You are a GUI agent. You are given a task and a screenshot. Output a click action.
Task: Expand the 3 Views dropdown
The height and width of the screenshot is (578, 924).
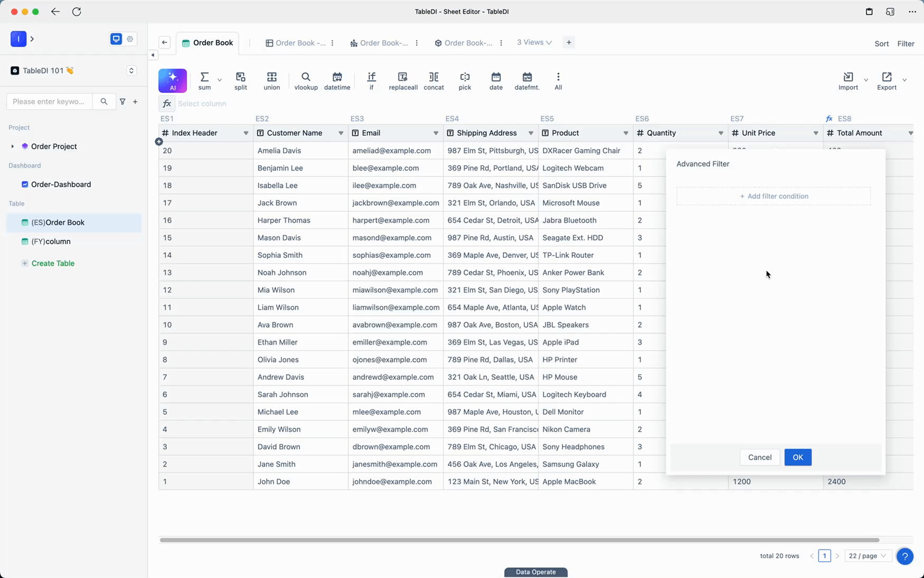[x=534, y=42]
